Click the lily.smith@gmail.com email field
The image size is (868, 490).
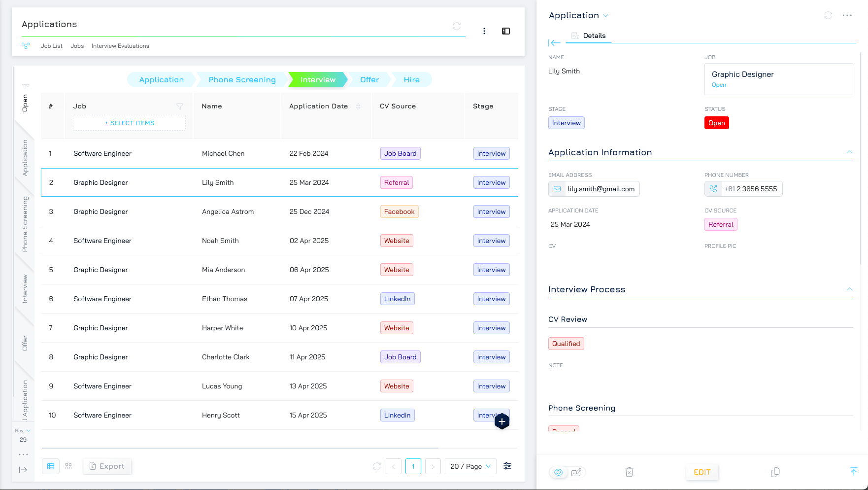594,189
